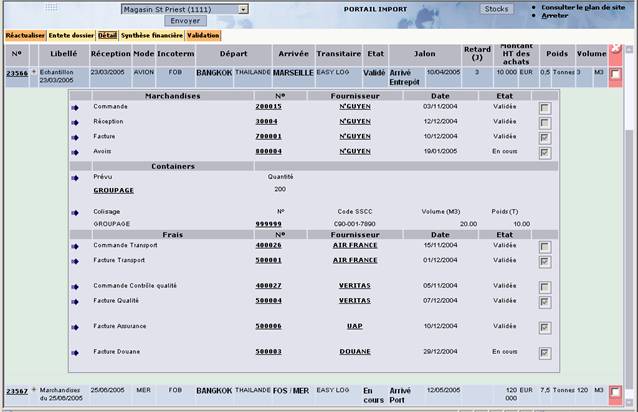This screenshot has width=638, height=412.
Task: Tick the checkbox on dossier 23566 row
Action: (x=616, y=74)
